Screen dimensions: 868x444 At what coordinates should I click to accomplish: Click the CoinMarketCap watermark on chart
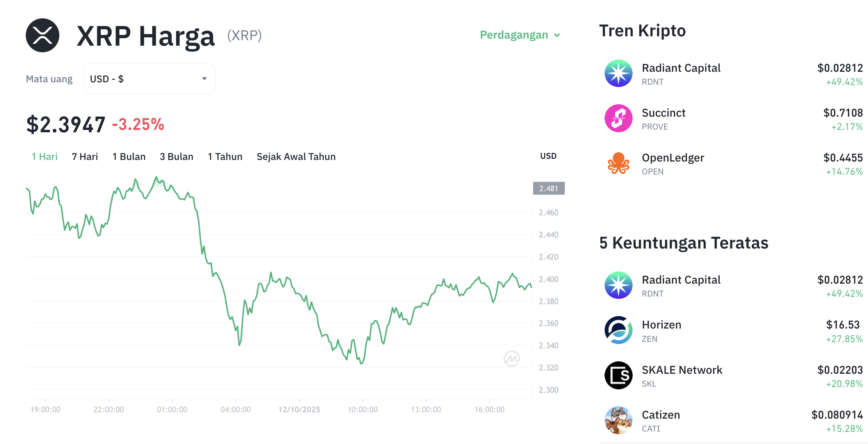click(x=511, y=359)
